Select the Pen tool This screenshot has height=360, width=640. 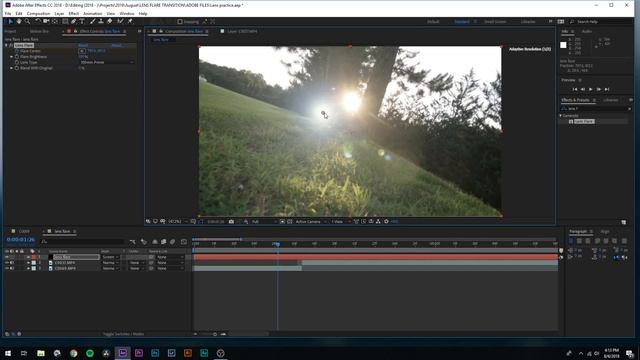[x=73, y=21]
